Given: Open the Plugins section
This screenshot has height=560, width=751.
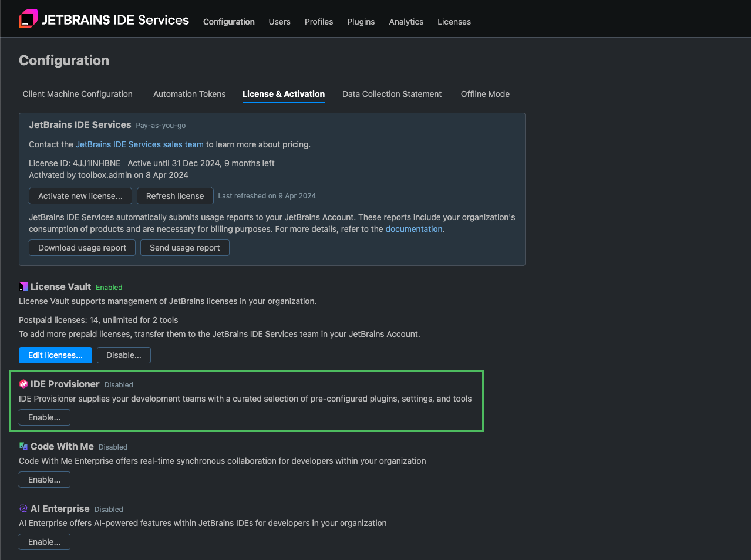Looking at the screenshot, I should click(361, 22).
